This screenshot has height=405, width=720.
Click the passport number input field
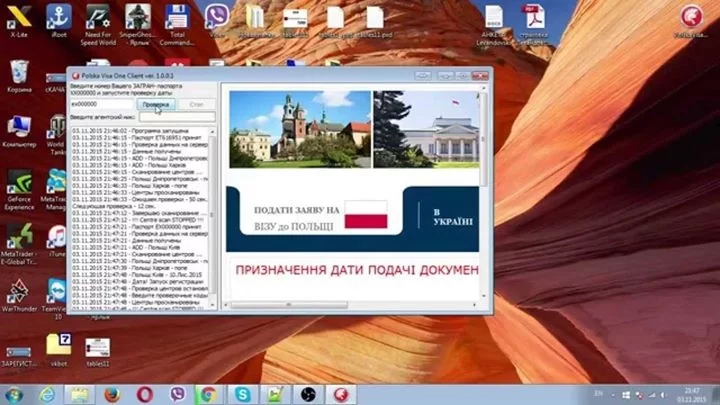[x=102, y=104]
